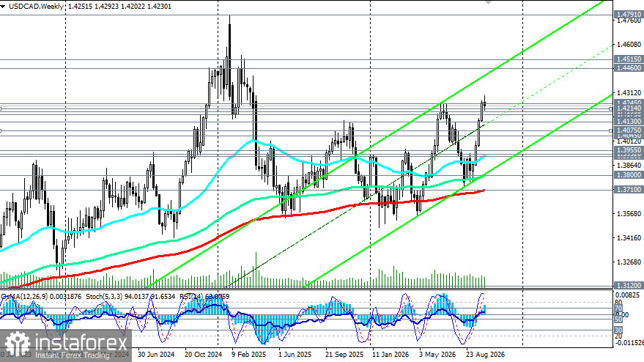Viewport: 644px width, 362px height.
Task: Click the 23 Aug 2026 date label
Action: [x=486, y=354]
